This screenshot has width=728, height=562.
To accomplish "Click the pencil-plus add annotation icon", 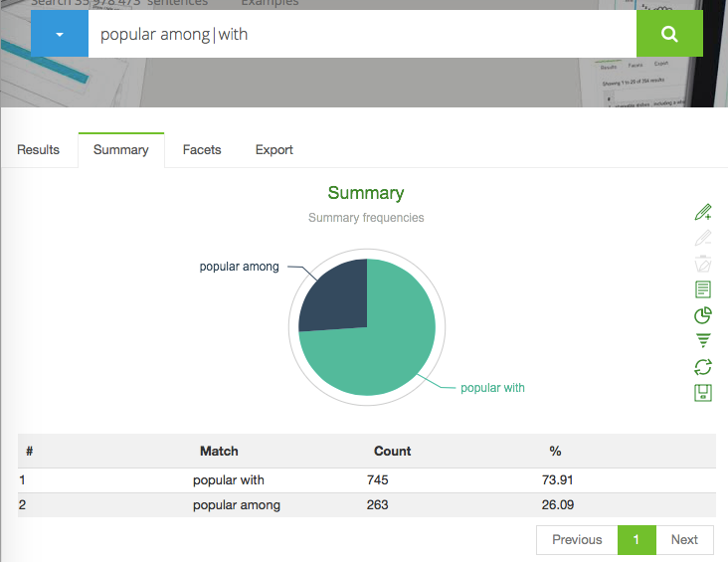I will coord(703,212).
